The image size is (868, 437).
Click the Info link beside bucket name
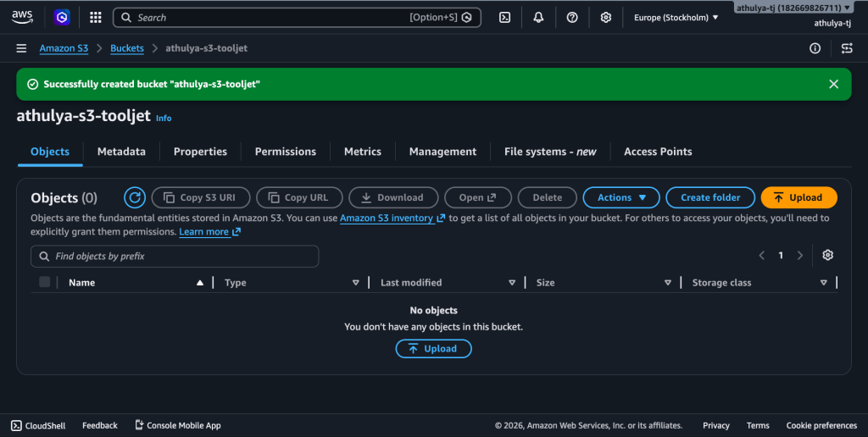pyautogui.click(x=164, y=119)
